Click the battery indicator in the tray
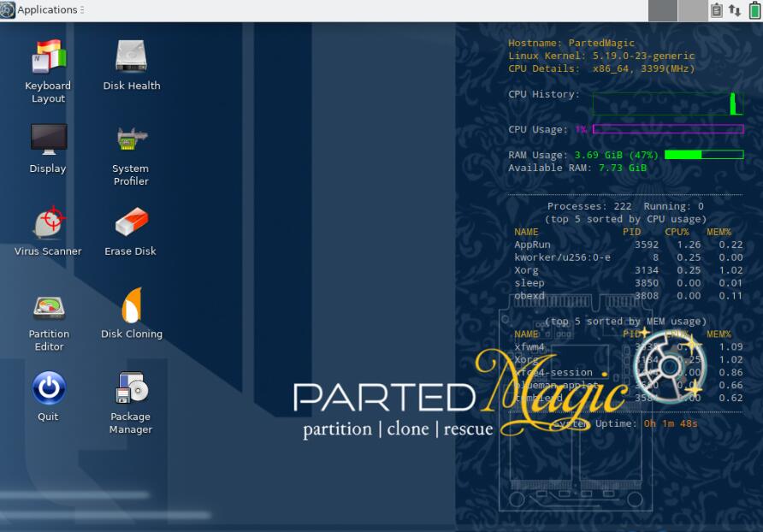The width and height of the screenshot is (763, 532). 753,9
